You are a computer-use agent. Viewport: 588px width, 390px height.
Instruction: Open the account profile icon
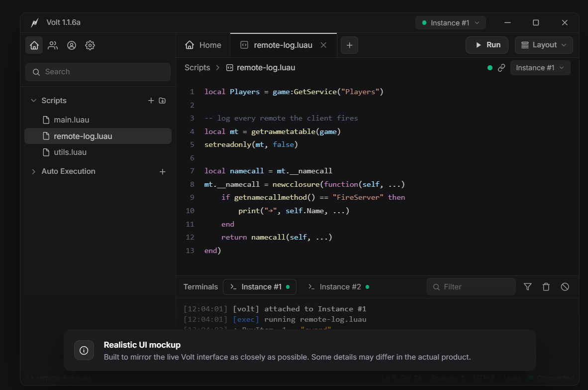tap(72, 45)
